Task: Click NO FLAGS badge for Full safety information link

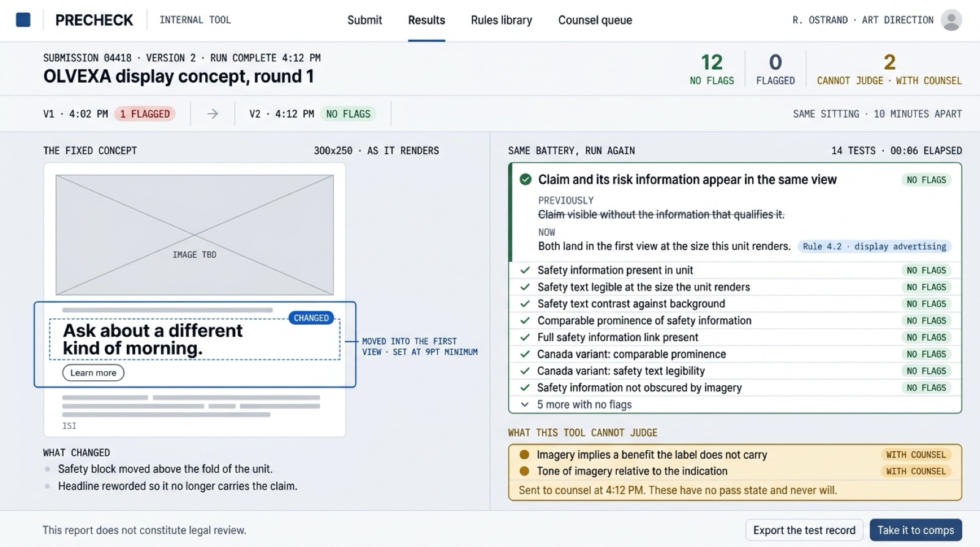Action: tap(926, 338)
